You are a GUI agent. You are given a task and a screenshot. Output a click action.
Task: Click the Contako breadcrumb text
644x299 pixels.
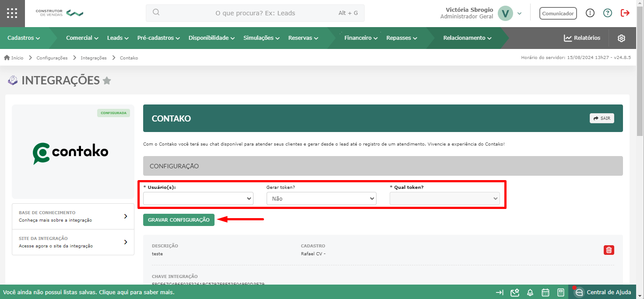[129, 58]
